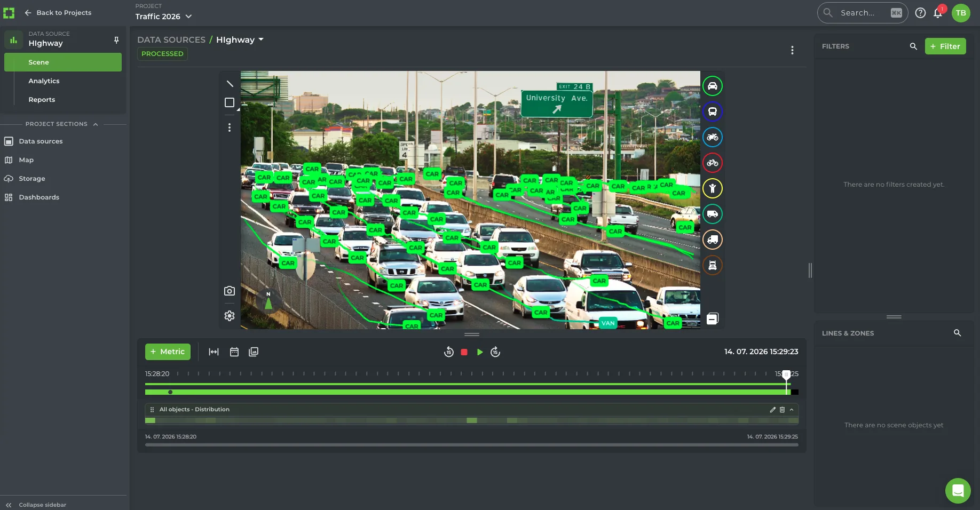The width and height of the screenshot is (980, 510).
Task: Skip forward 15 seconds
Action: (495, 352)
